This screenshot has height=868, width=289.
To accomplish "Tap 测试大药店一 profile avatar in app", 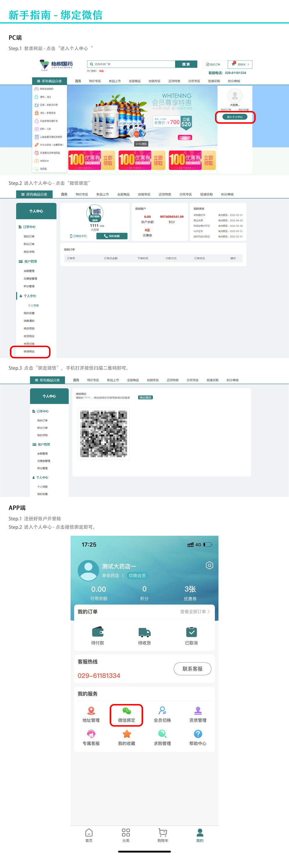I will tap(88, 570).
